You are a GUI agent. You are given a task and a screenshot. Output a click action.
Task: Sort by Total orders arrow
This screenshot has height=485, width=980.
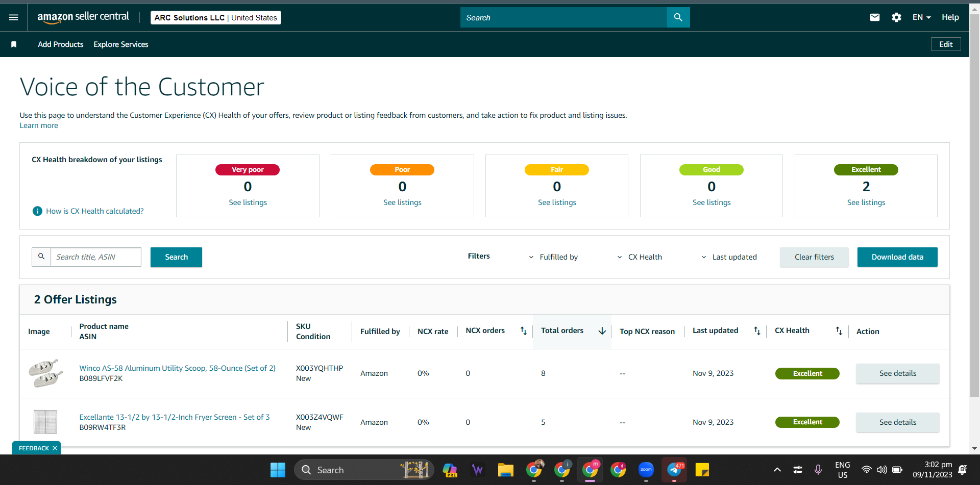tap(602, 331)
